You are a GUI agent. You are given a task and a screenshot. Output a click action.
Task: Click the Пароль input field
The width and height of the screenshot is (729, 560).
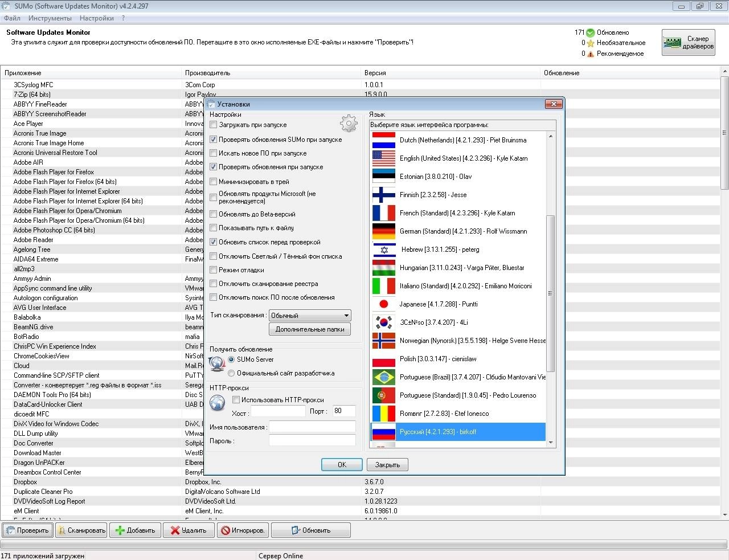[x=312, y=440]
